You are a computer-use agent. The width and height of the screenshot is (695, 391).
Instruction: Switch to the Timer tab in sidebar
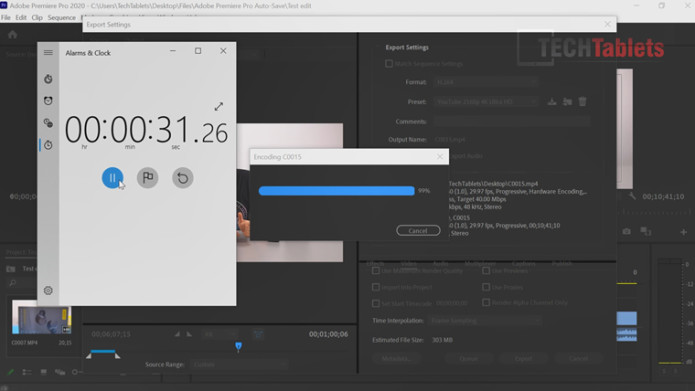[48, 79]
